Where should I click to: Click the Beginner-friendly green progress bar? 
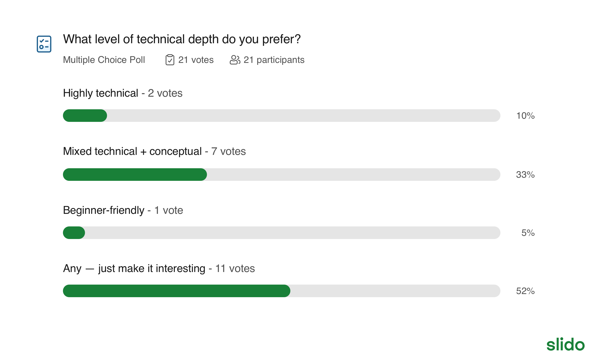click(x=74, y=233)
